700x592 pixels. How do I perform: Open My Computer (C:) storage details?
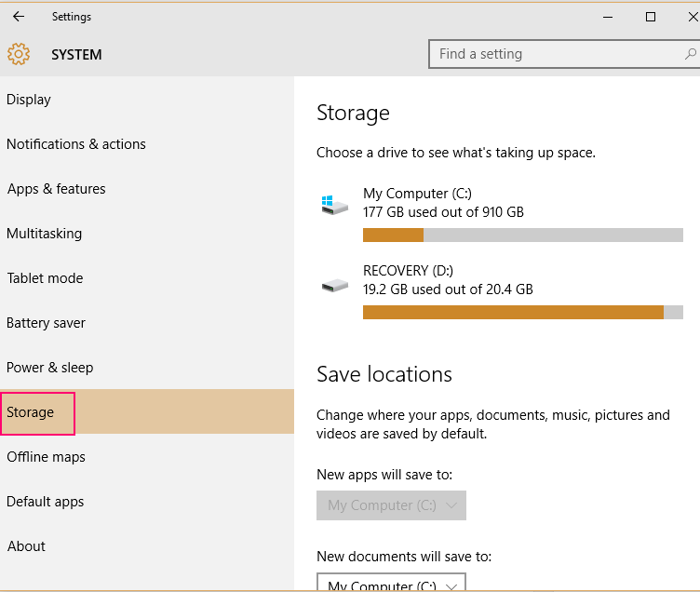502,214
